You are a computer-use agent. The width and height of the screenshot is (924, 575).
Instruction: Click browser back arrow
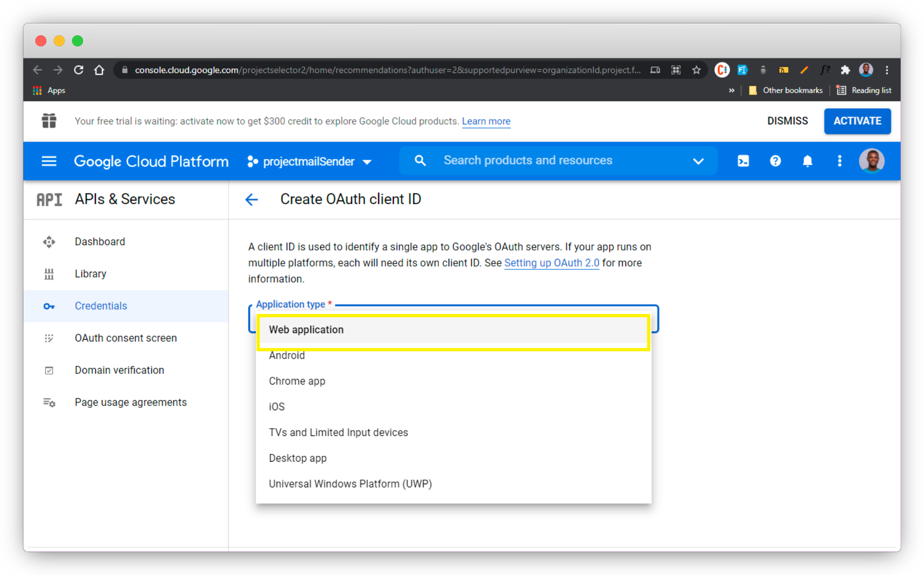tap(38, 70)
